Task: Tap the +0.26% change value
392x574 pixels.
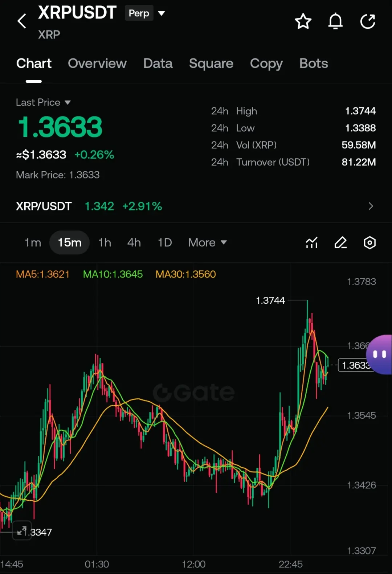Action: pyautogui.click(x=94, y=155)
